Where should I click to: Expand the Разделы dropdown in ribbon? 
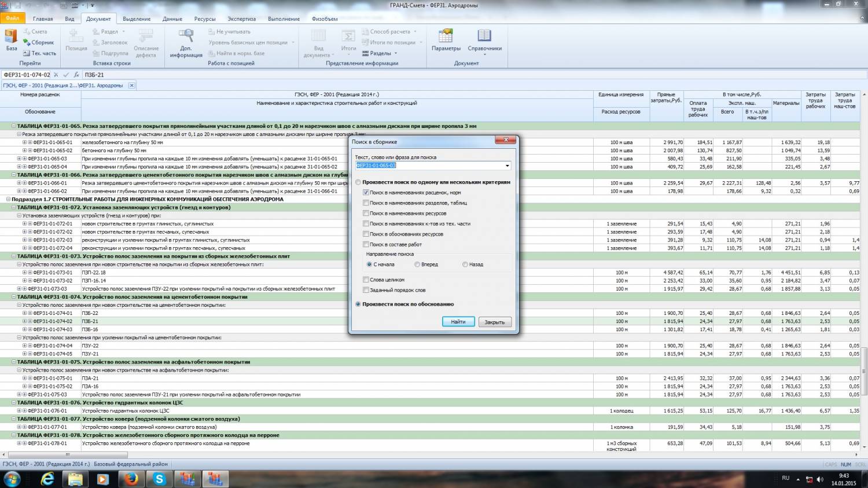pyautogui.click(x=396, y=53)
